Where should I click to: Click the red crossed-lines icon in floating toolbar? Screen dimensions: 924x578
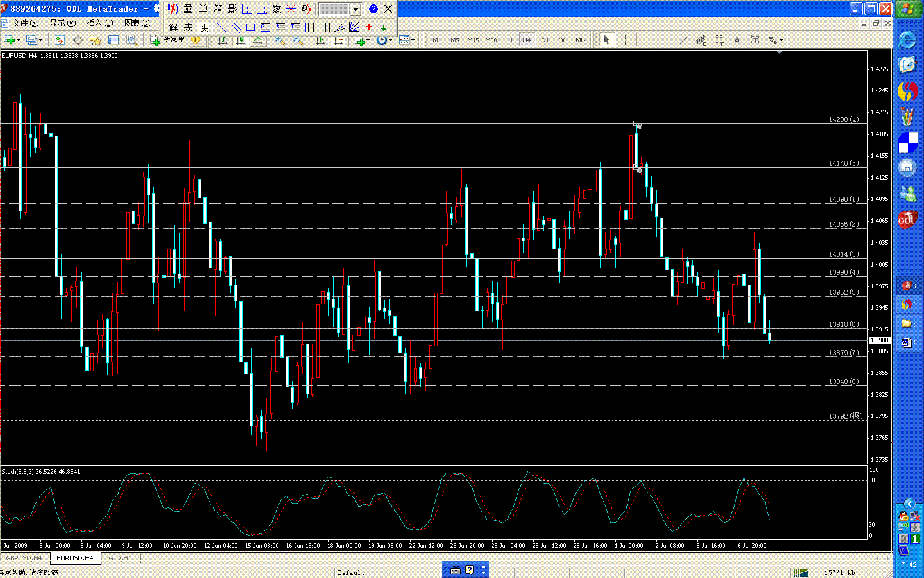click(291, 9)
